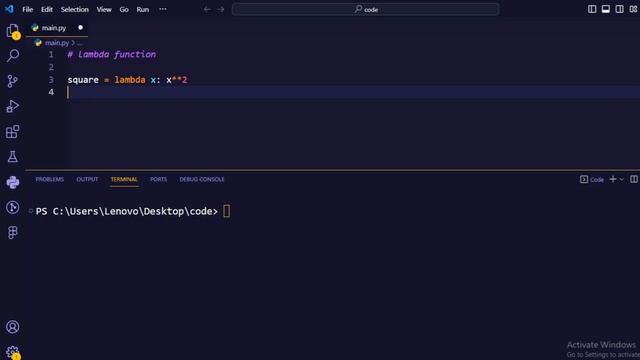Toggle the primary side bar layout
This screenshot has height=360, width=640.
592,9
